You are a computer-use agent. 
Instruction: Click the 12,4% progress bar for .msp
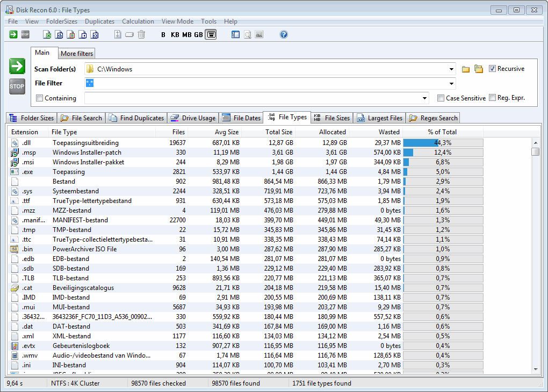443,153
